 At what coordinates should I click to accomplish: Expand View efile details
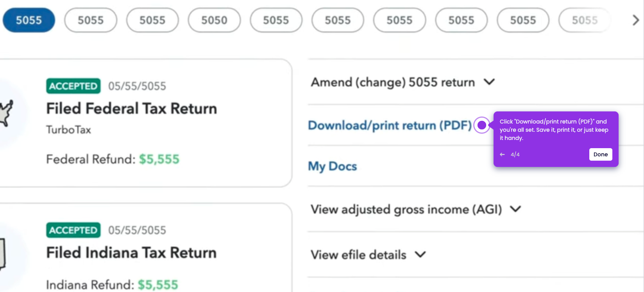tap(368, 255)
